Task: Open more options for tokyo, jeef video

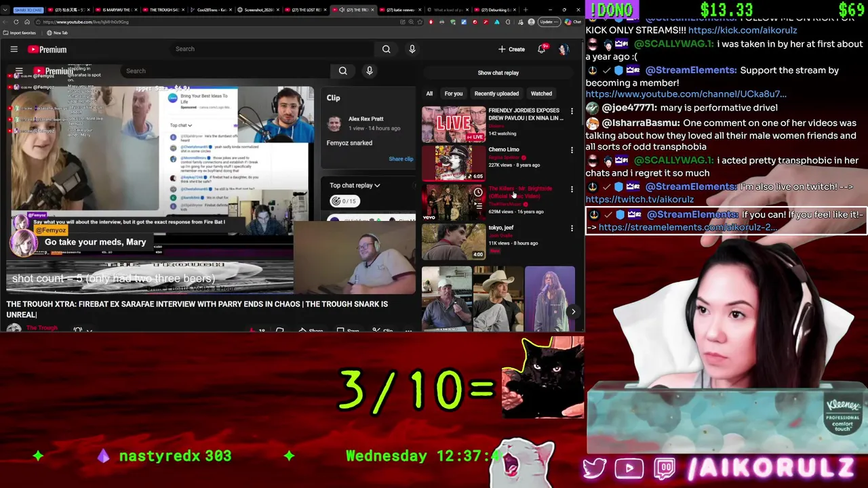Action: pyautogui.click(x=572, y=229)
